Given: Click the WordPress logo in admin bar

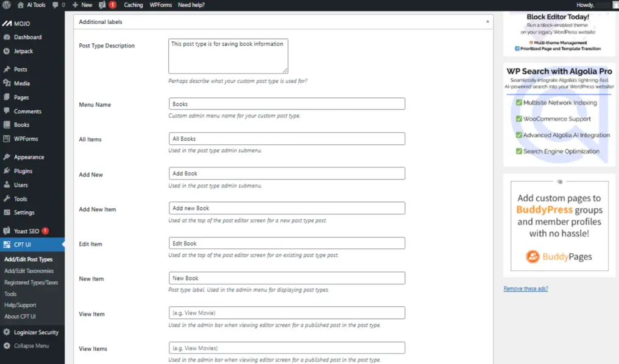Looking at the screenshot, I should click(x=6, y=5).
